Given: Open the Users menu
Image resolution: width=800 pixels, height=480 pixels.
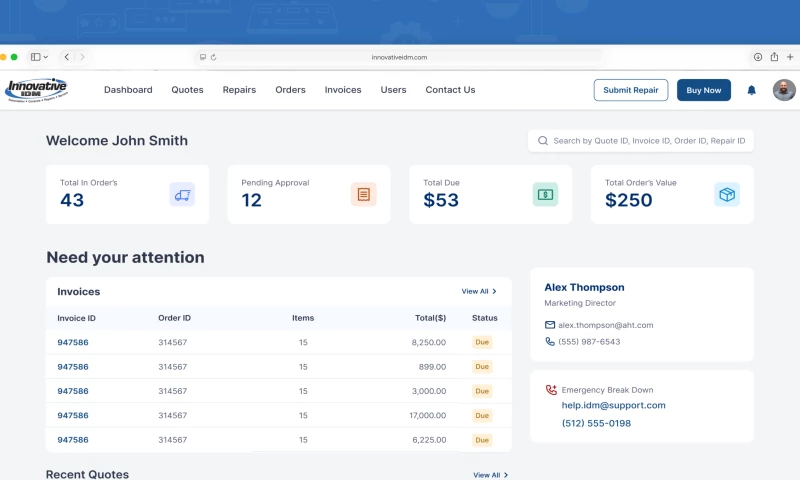Looking at the screenshot, I should pos(393,90).
